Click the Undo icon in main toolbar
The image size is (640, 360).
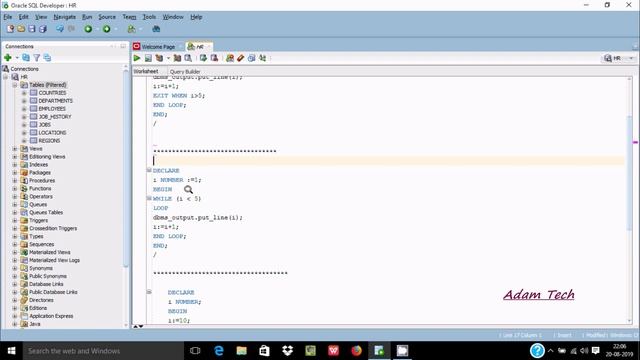tap(60, 29)
